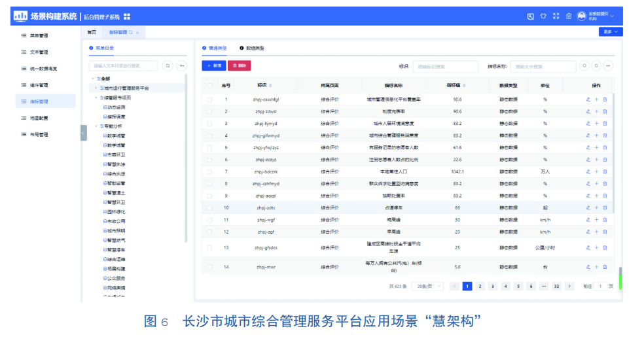The height and width of the screenshot is (337, 644).
Task: Open 文本管理 in the left sidebar
Action: click(x=39, y=52)
